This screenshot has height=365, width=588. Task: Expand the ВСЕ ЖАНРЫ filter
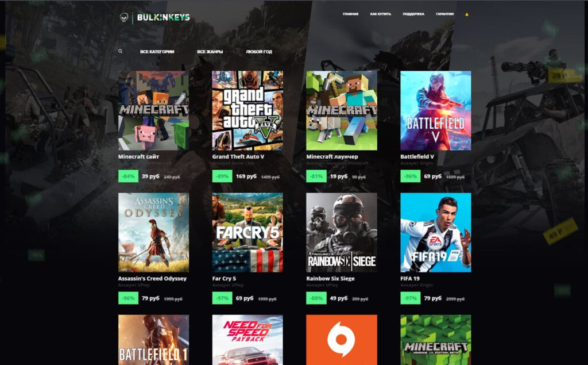coord(210,52)
